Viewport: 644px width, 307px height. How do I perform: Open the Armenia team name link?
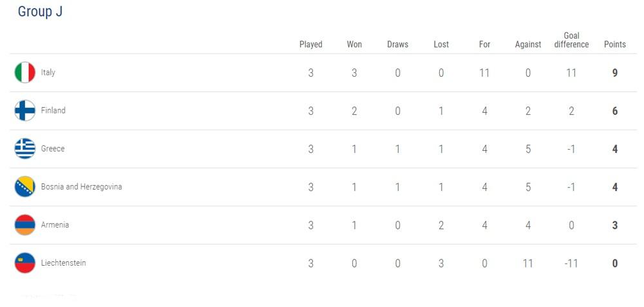(x=55, y=224)
